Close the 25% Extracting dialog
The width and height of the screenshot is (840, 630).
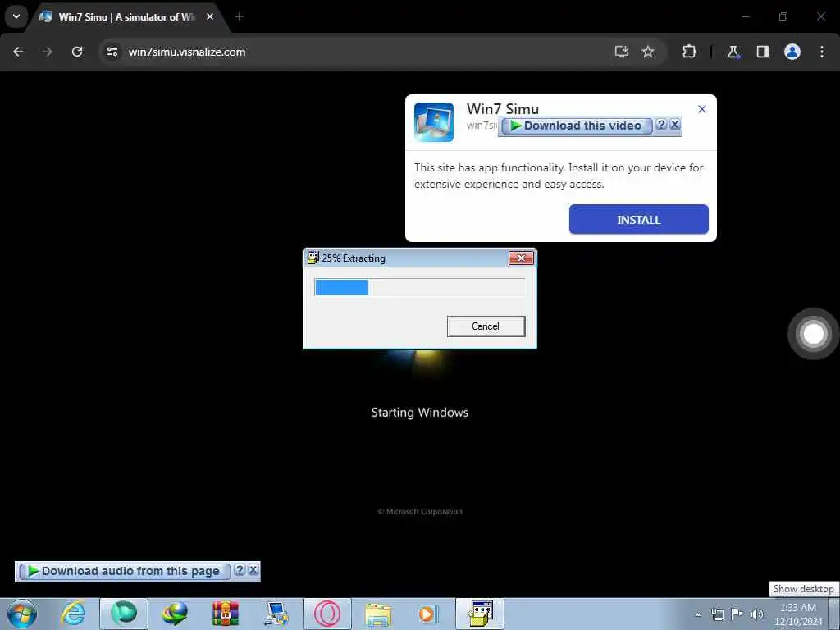[x=521, y=258]
